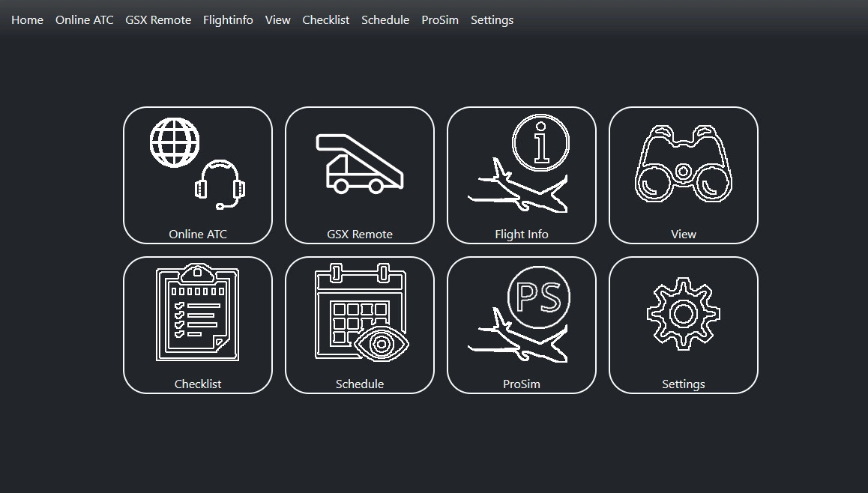
Task: Open the Flight Info airplane tile
Action: click(522, 175)
